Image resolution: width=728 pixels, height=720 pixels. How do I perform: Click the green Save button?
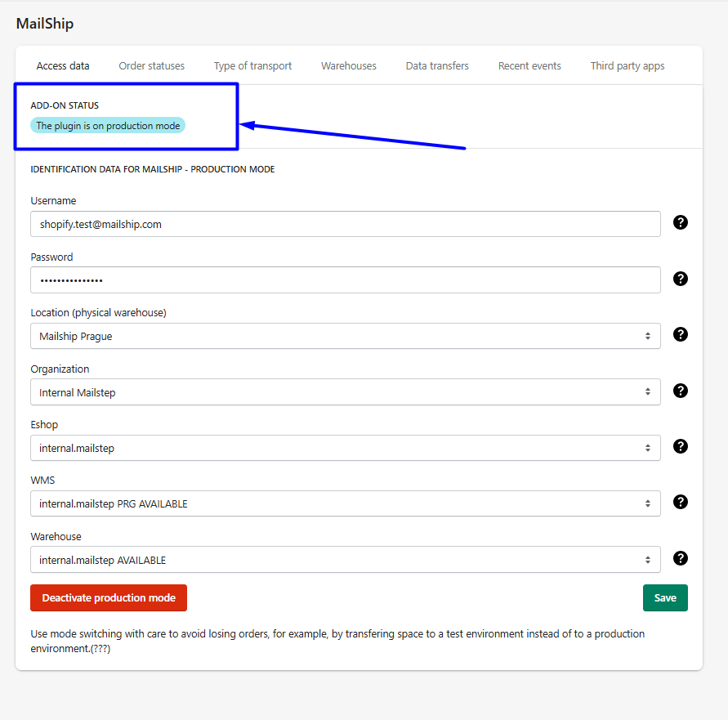pos(665,597)
